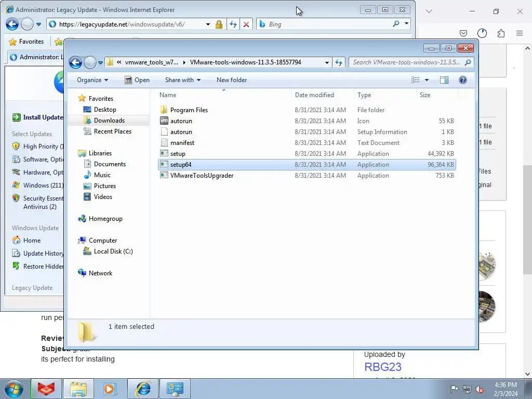Click IE refresh button

(x=233, y=24)
